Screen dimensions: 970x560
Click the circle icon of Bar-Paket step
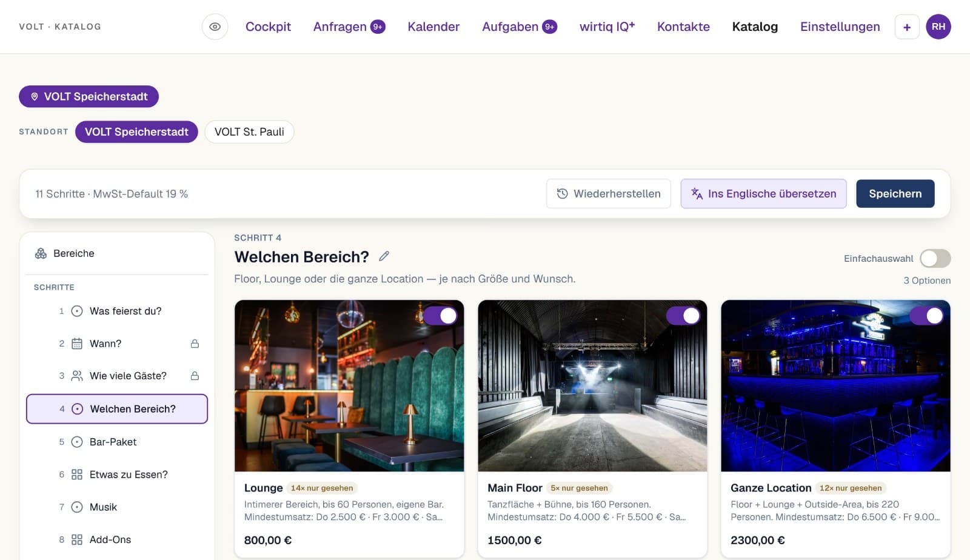(x=77, y=442)
